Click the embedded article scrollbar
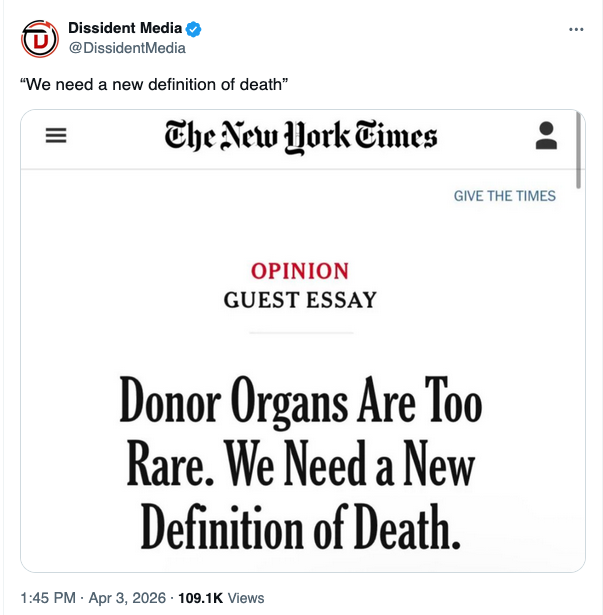 (x=579, y=150)
